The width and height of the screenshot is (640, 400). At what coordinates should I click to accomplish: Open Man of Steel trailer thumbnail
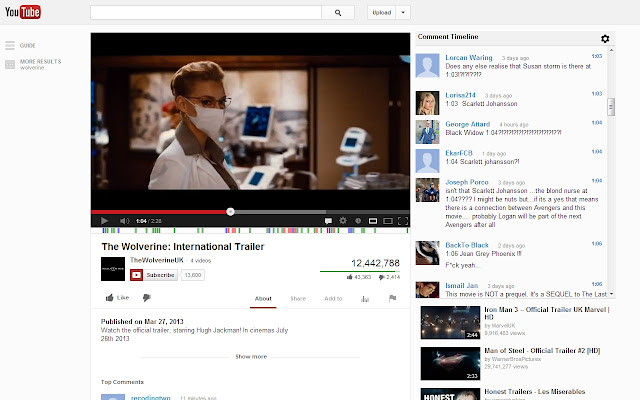tap(450, 364)
